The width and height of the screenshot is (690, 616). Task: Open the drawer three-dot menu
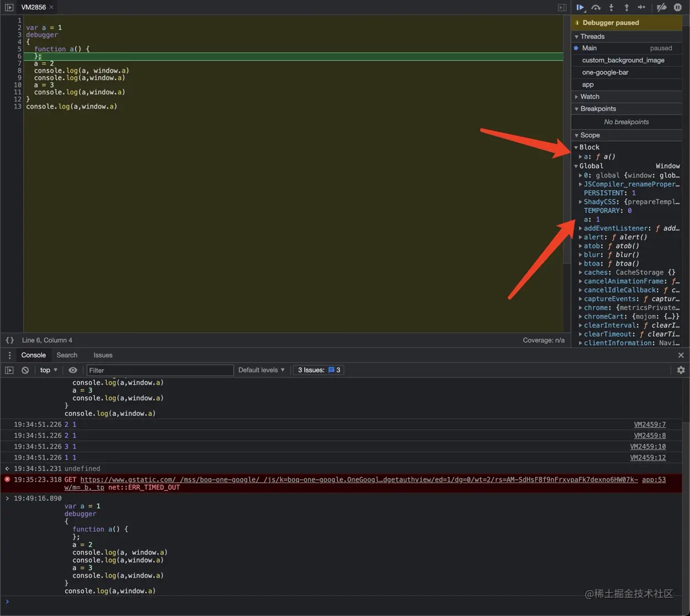point(9,355)
